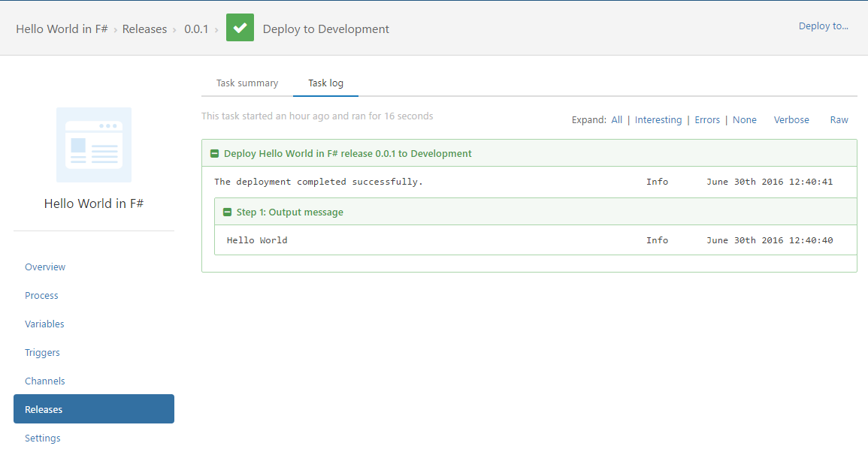Open the Process page in sidebar
Image resolution: width=868 pixels, height=452 pixels.
click(41, 296)
